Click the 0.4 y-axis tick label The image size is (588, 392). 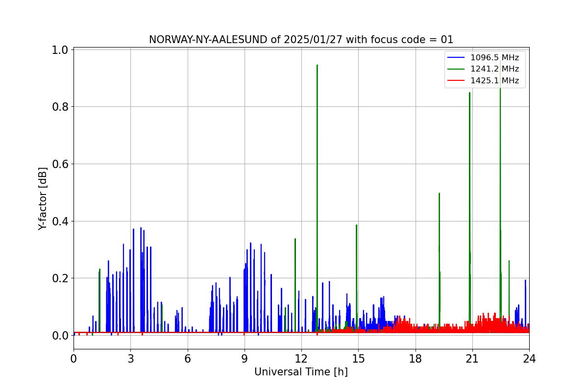60,221
